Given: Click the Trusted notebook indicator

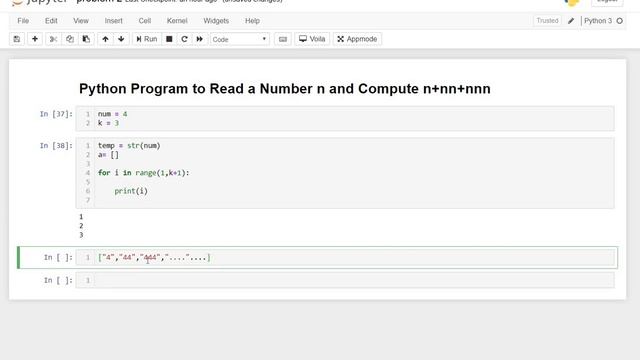Looking at the screenshot, I should coord(547,21).
